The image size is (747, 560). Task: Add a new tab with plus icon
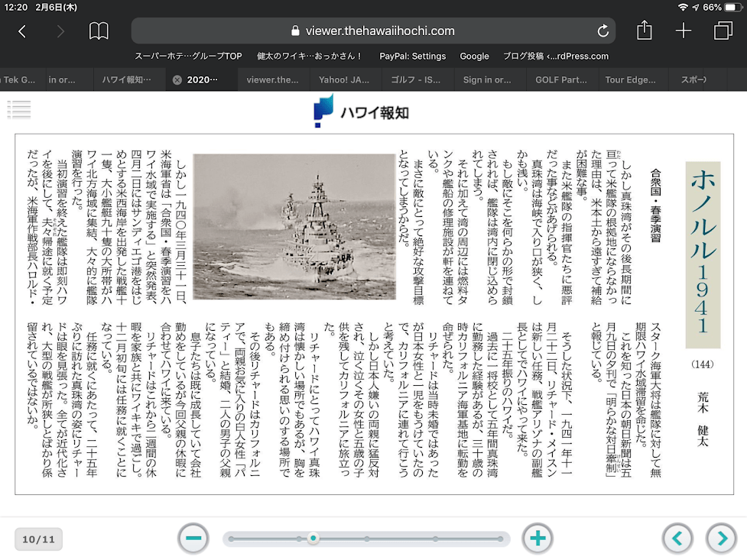(x=684, y=31)
